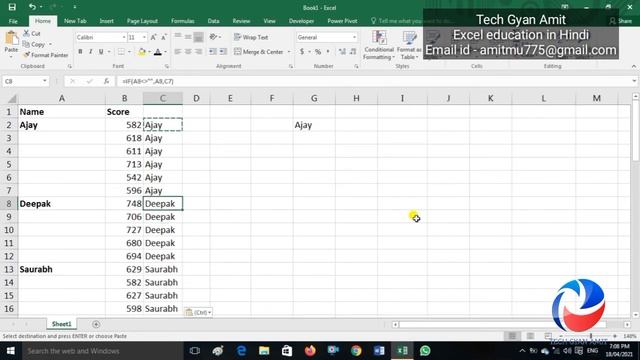The image size is (640, 360).
Task: Switch to the Developer tab
Action: pos(301,21)
